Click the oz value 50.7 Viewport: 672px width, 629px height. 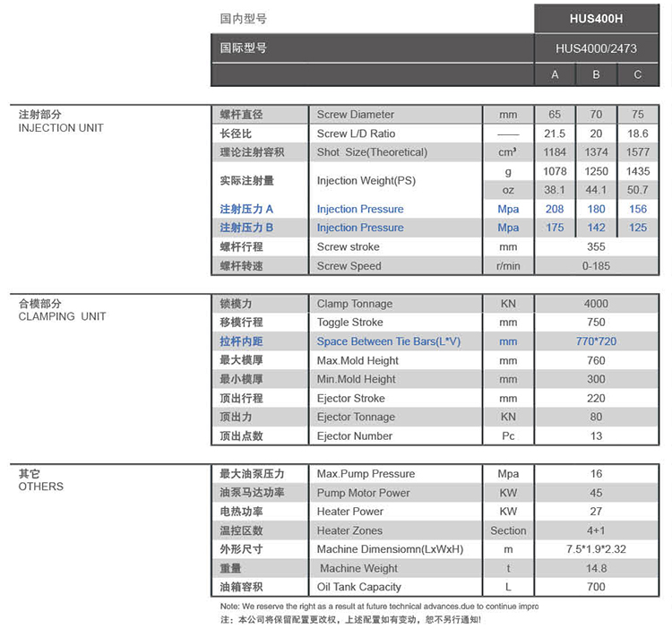click(638, 190)
